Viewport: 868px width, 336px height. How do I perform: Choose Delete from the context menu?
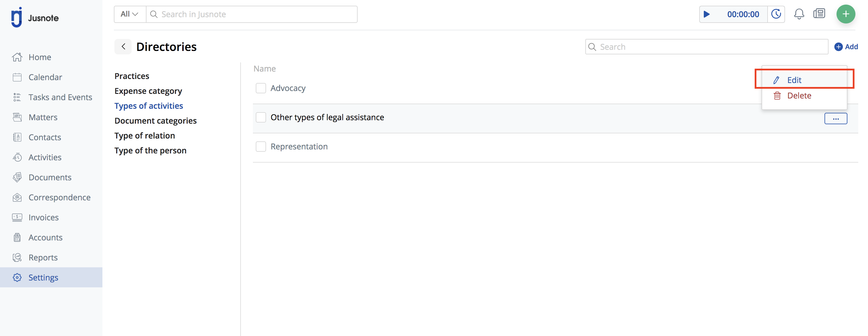point(804,96)
